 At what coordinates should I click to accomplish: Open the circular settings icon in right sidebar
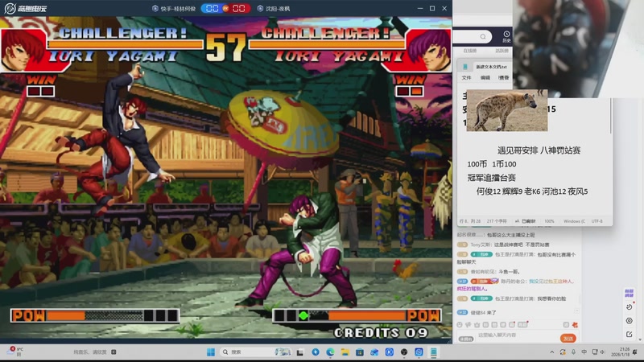tap(630, 320)
